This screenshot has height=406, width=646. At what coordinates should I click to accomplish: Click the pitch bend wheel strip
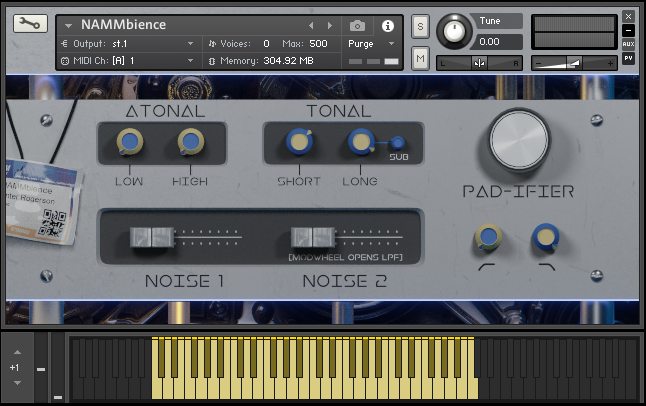41,367
